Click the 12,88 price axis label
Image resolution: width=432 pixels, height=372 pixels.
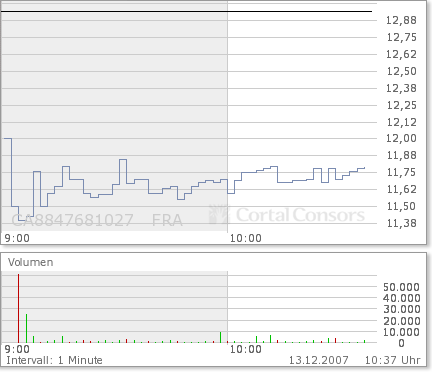401,20
